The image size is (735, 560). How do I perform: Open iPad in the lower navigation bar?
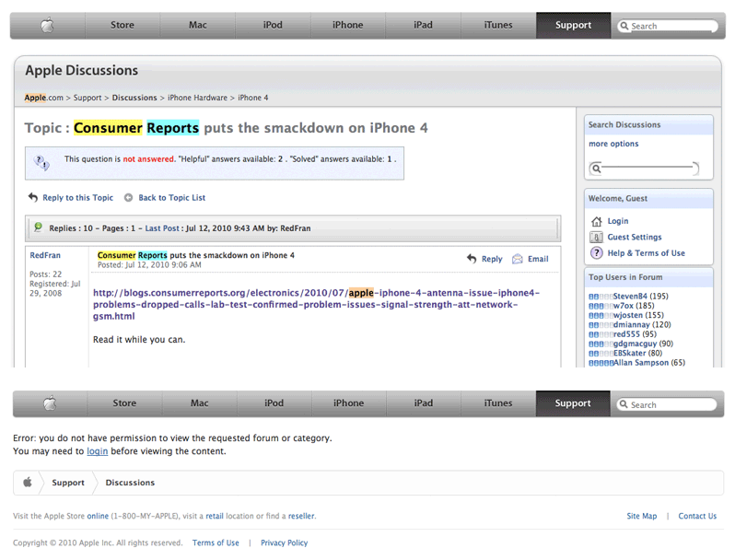point(424,403)
